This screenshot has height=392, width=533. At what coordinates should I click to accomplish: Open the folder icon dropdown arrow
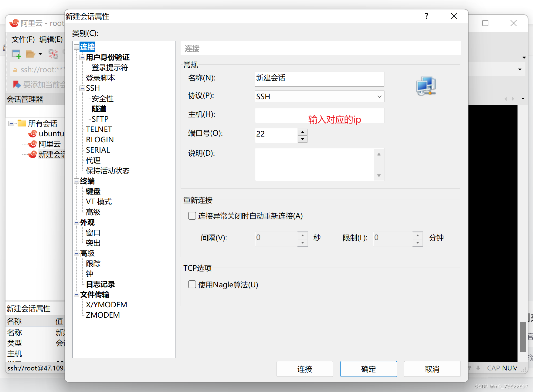[40, 54]
